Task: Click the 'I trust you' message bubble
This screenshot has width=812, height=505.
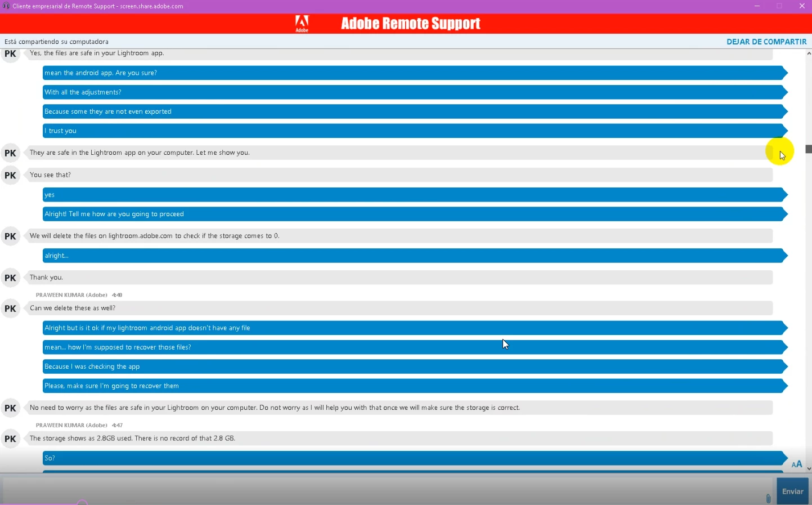Action: point(415,131)
